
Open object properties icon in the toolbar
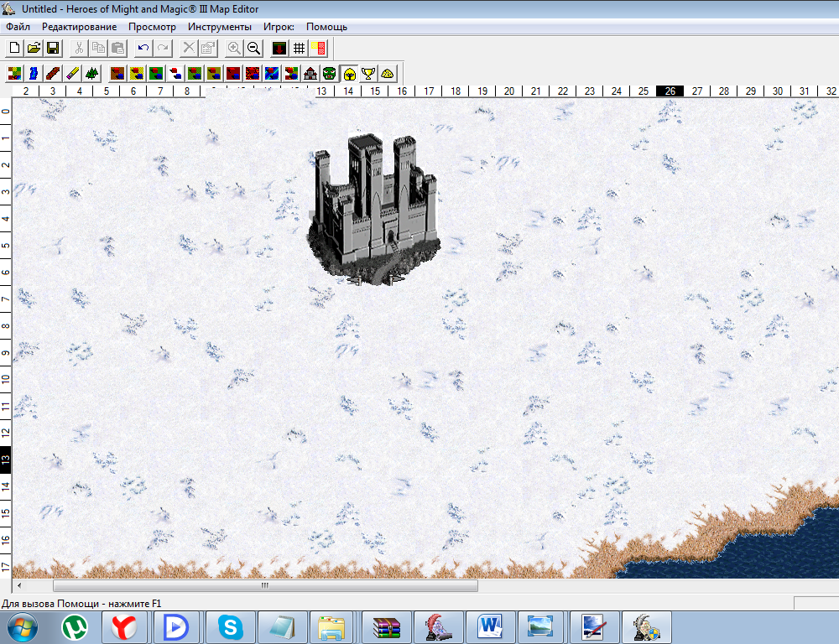point(207,48)
